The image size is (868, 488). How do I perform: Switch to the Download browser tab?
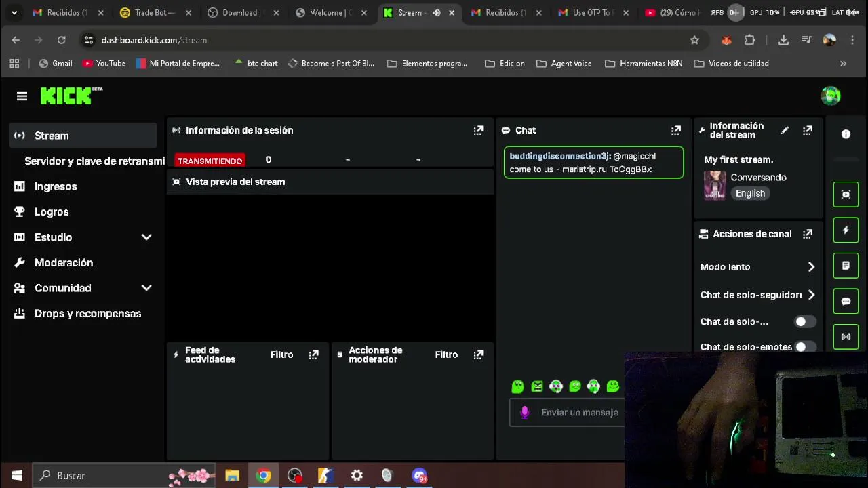[x=243, y=12]
